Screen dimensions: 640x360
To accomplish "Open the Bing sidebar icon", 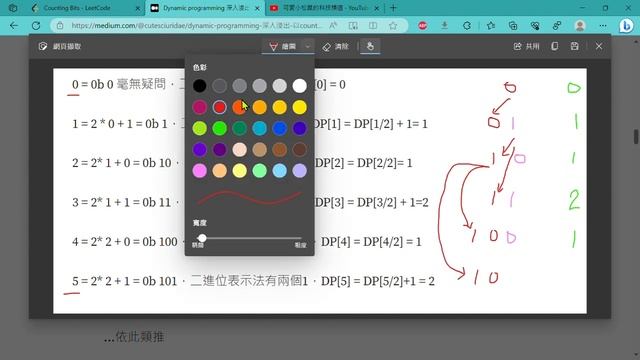I will tap(626, 26).
